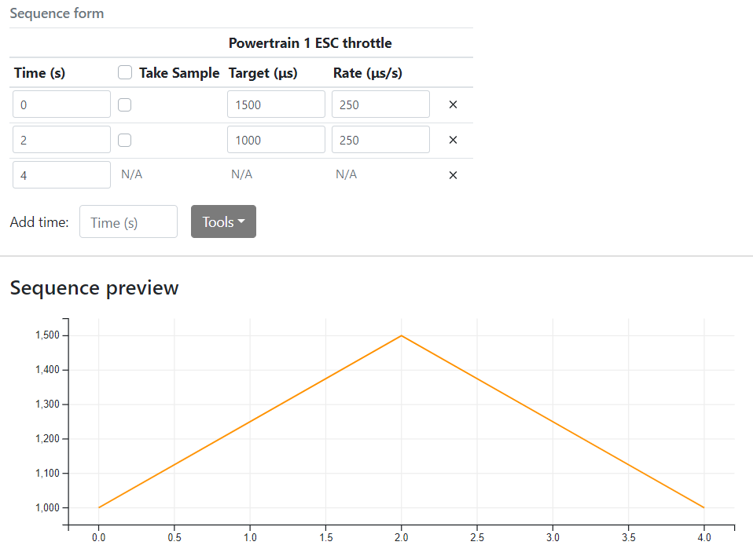The image size is (753, 560).
Task: Edit the Time field containing 2
Action: (61, 140)
